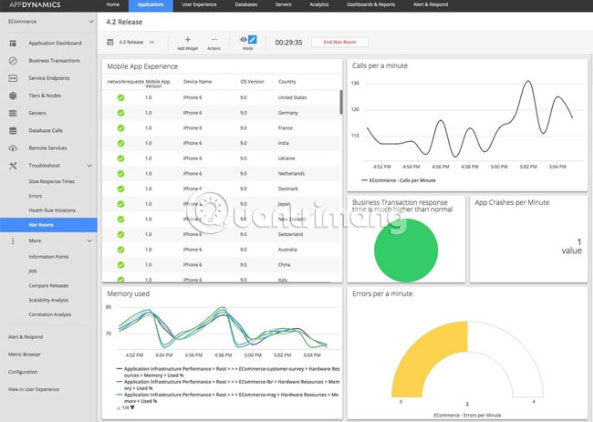Open the Analytics tab
The height and width of the screenshot is (422, 593).
click(319, 5)
